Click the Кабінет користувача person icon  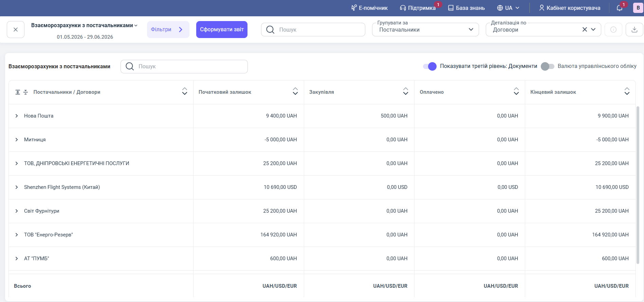pos(542,8)
